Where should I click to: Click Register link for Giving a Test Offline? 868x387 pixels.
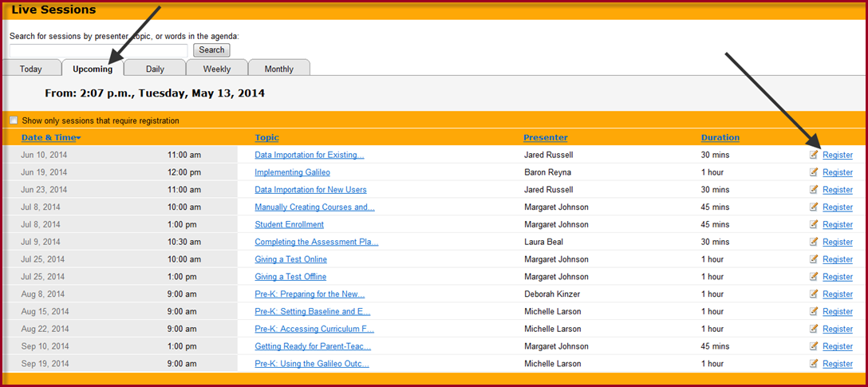[838, 277]
